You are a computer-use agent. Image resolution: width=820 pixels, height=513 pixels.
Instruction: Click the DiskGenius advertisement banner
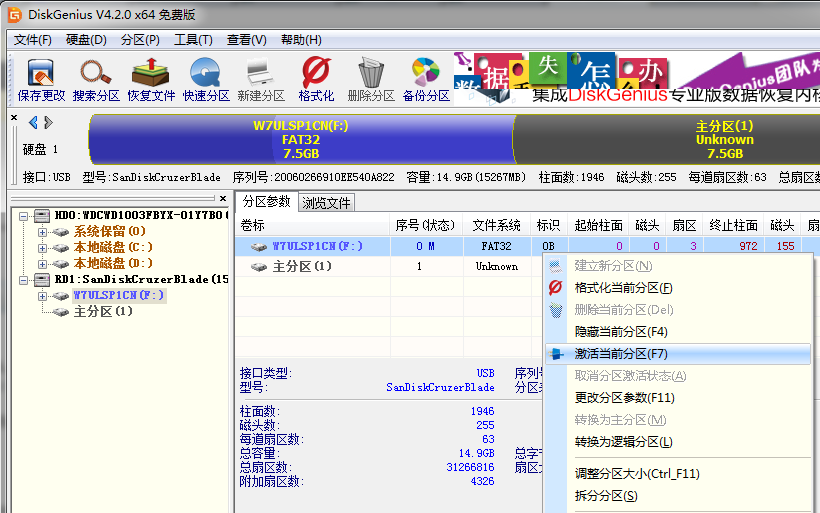636,77
